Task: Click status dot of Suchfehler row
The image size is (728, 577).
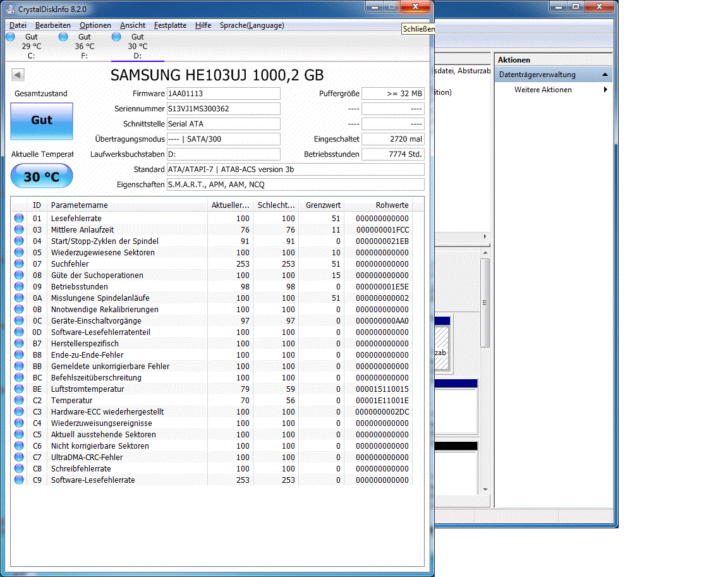Action: point(19,263)
